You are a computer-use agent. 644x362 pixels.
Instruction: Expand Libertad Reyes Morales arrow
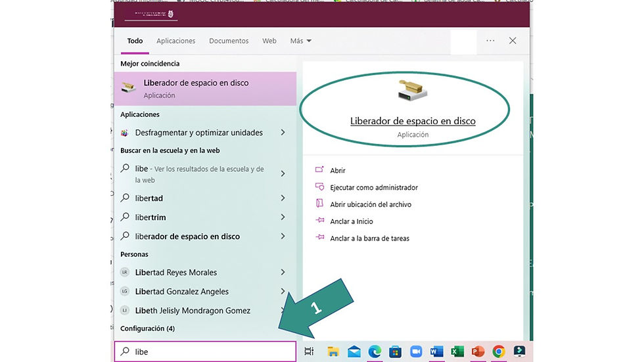pos(283,272)
